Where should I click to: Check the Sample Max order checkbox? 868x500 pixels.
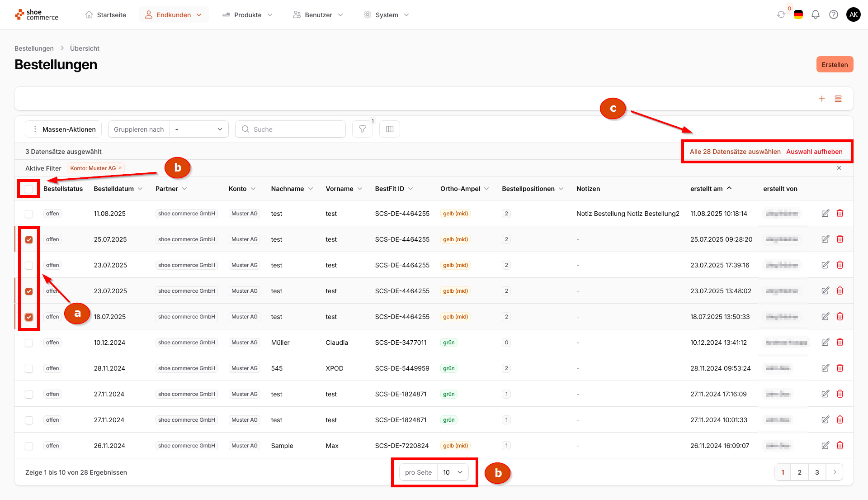coord(29,446)
